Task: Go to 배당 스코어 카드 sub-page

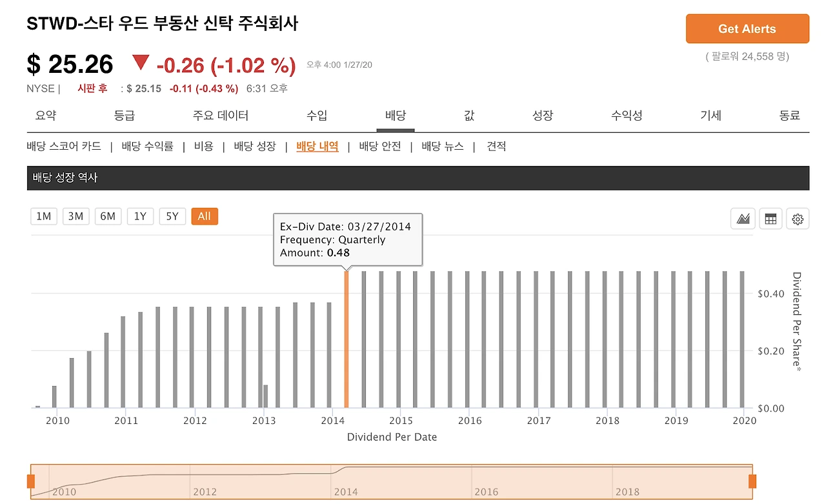Action: click(64, 146)
